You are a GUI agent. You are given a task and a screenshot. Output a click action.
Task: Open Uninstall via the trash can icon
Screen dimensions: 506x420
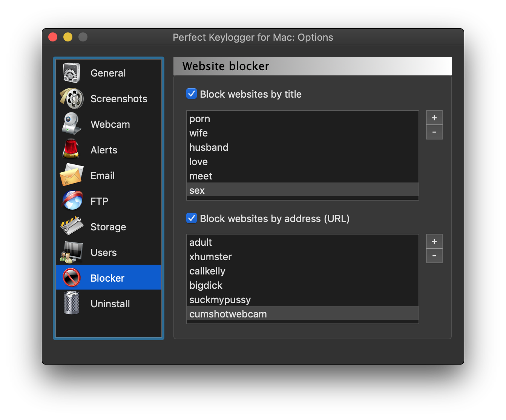pos(71,303)
